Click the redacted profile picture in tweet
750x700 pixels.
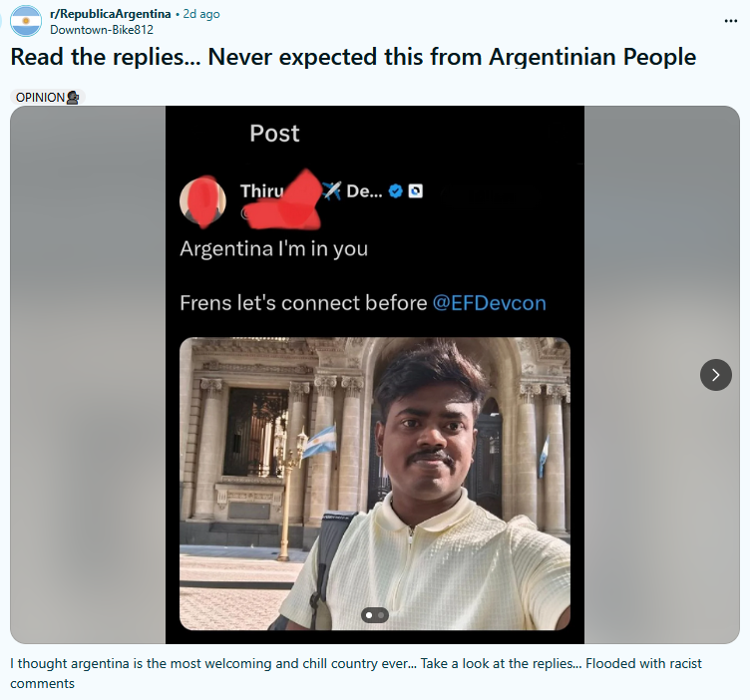tap(202, 200)
